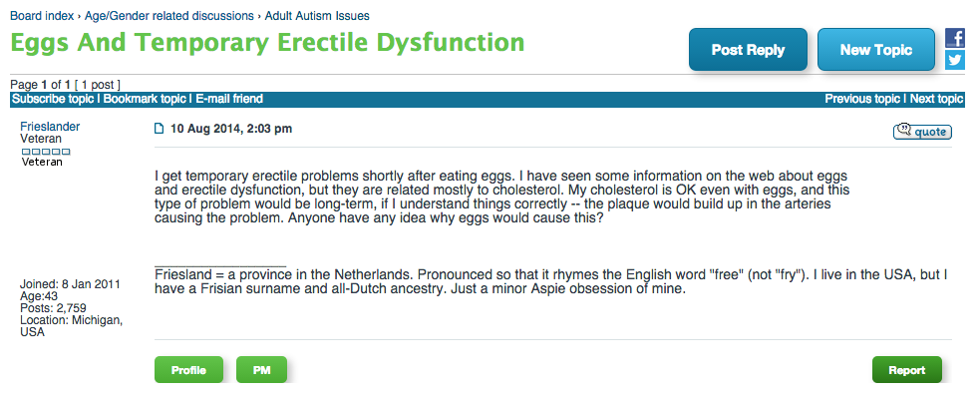Report this post

point(907,370)
